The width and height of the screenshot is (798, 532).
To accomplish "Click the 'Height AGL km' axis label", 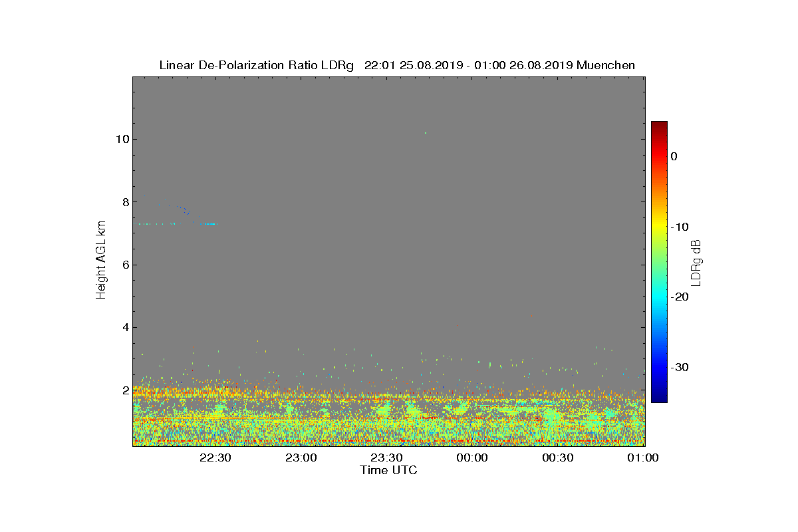I will click(101, 260).
